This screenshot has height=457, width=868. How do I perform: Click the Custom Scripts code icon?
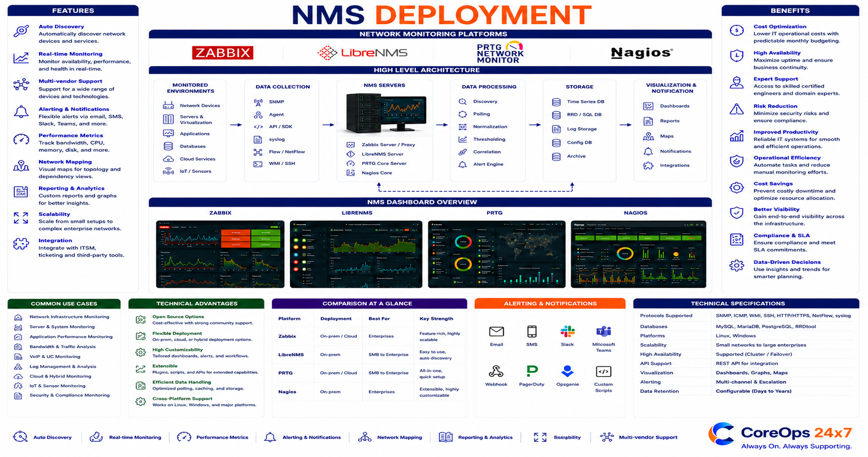pyautogui.click(x=603, y=371)
